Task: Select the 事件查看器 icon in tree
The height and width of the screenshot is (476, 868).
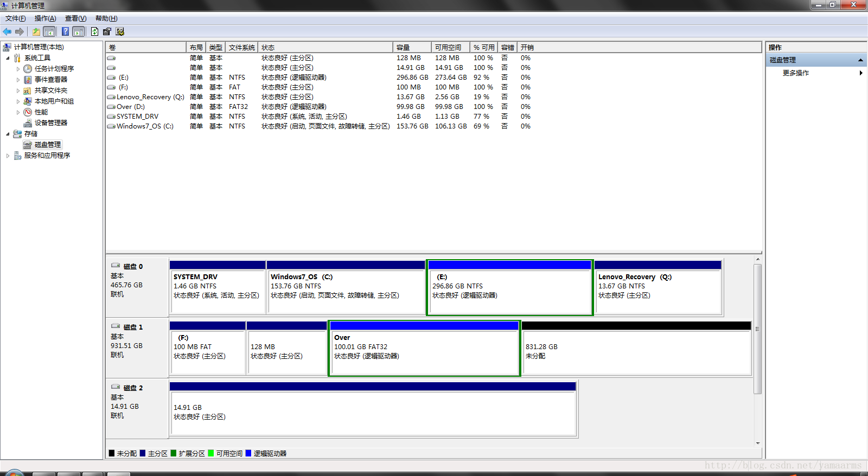Action: coord(28,80)
